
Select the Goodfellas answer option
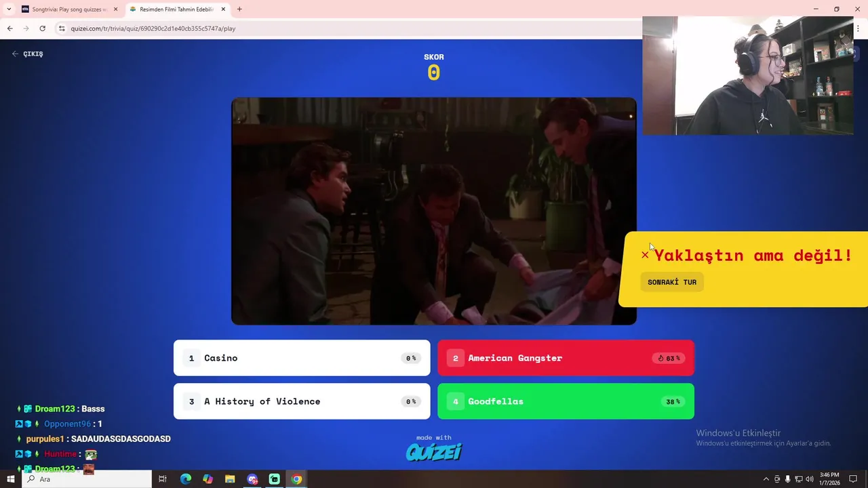(566, 401)
